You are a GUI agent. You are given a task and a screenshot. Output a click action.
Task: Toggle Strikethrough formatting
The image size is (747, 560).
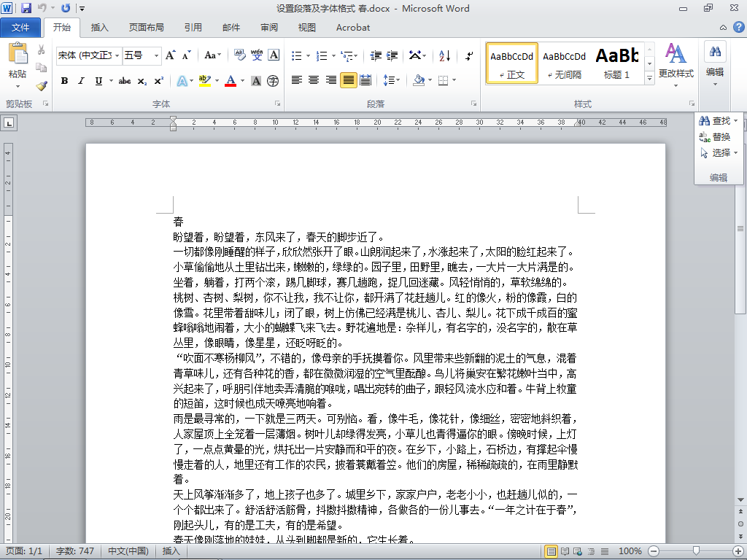tap(125, 81)
